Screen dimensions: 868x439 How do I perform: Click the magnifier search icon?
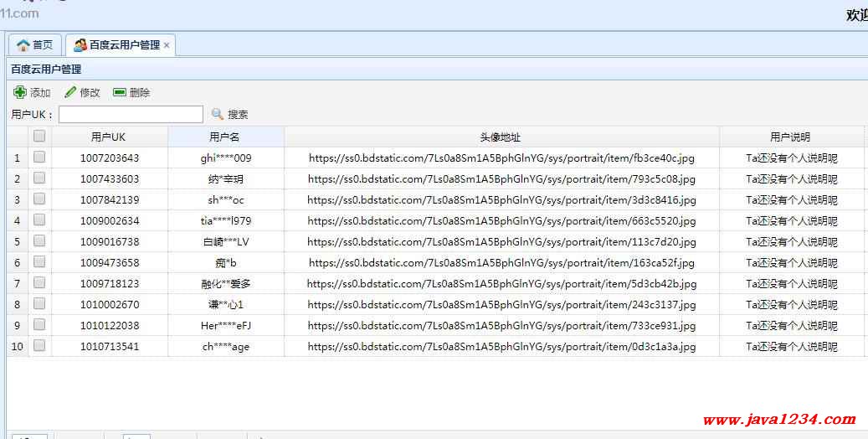(218, 114)
